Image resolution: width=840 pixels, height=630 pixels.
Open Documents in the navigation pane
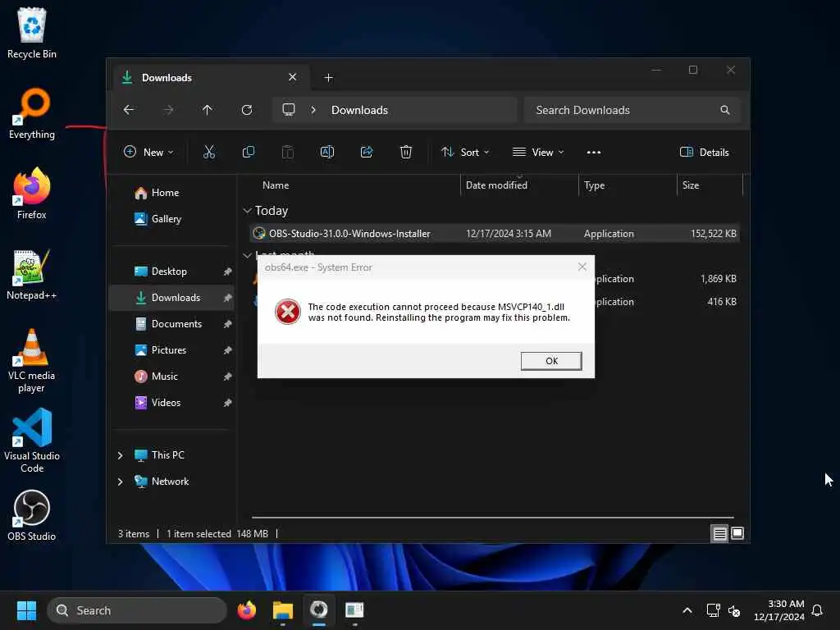pyautogui.click(x=177, y=323)
